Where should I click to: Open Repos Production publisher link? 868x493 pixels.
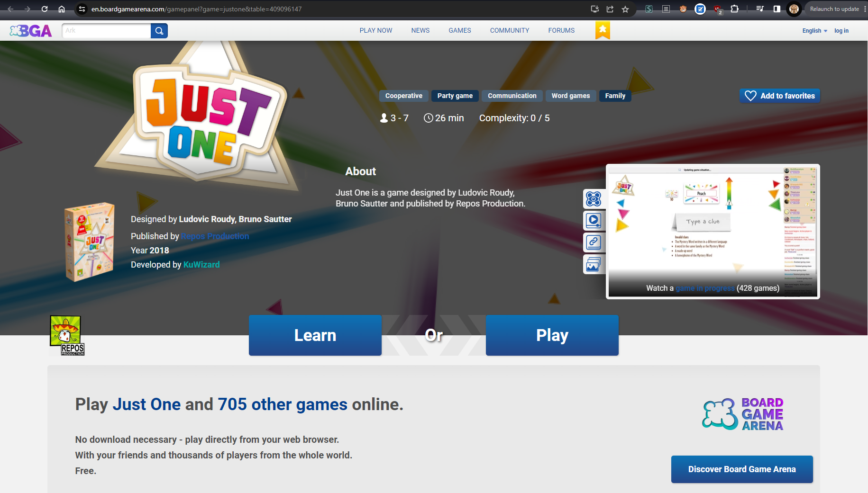click(215, 236)
